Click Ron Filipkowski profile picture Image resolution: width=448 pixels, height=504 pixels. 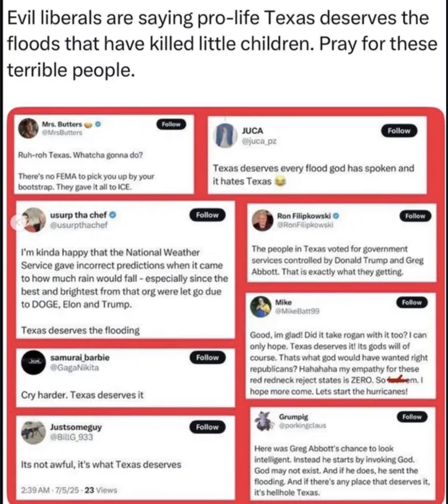point(263,220)
